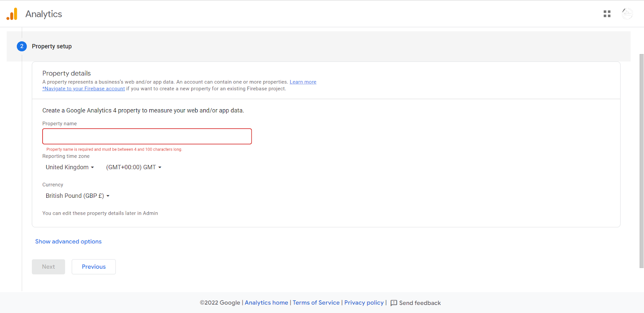Open the Google apps grid icon

pyautogui.click(x=607, y=14)
